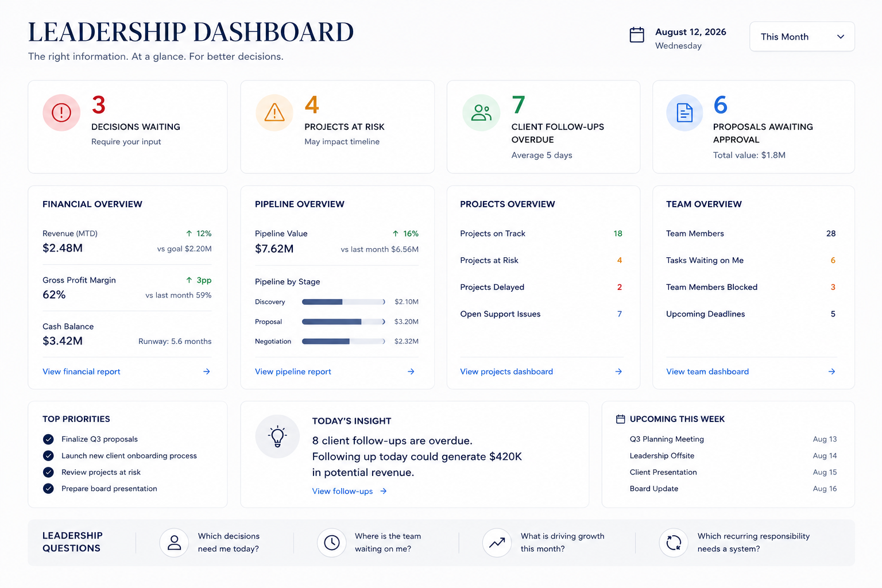This screenshot has height=588, width=882.
Task: Click the calendar icon beside August 12, 2026
Action: tap(637, 35)
